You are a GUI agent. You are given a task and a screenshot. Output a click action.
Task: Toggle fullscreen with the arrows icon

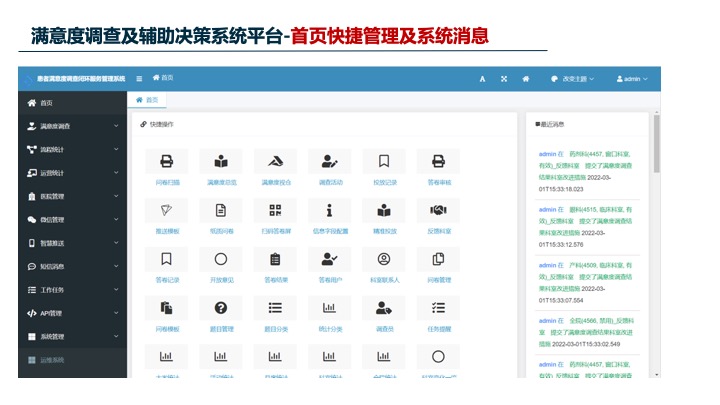504,79
